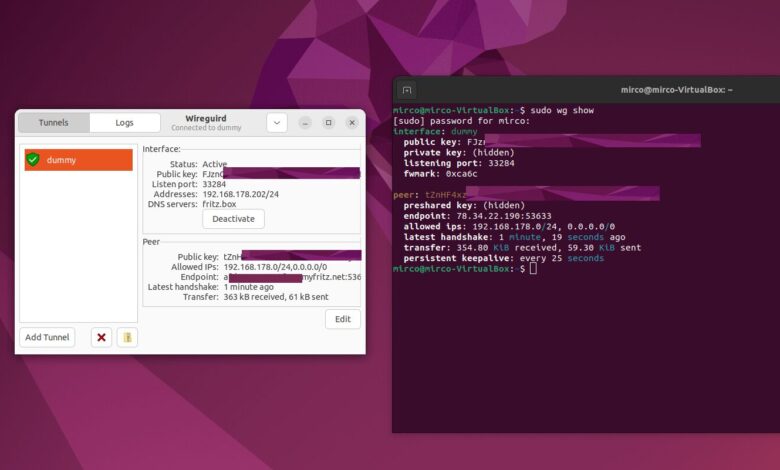Click terminal fwmark value 0xca6c
The image size is (780, 470).
pos(461,174)
